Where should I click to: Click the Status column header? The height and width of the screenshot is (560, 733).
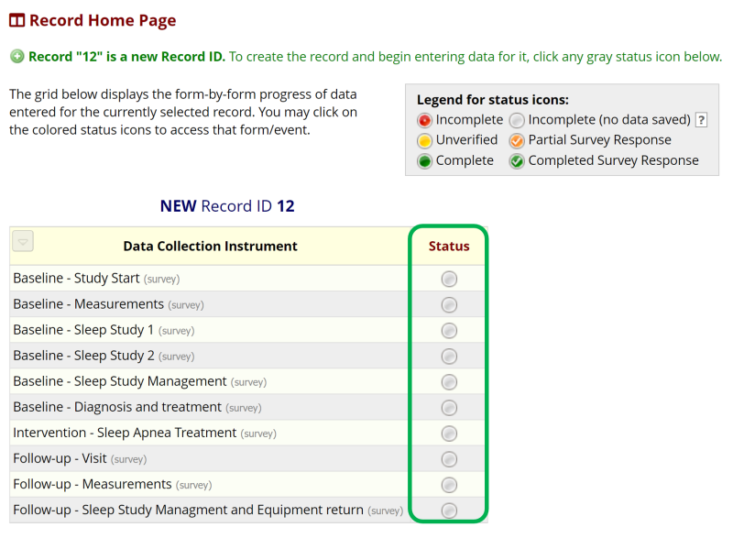click(449, 246)
